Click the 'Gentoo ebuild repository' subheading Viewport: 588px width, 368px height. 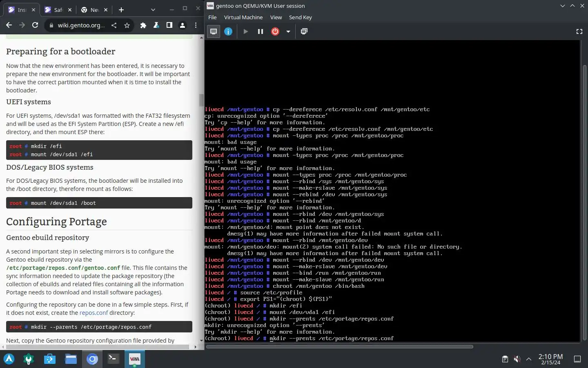tap(47, 238)
